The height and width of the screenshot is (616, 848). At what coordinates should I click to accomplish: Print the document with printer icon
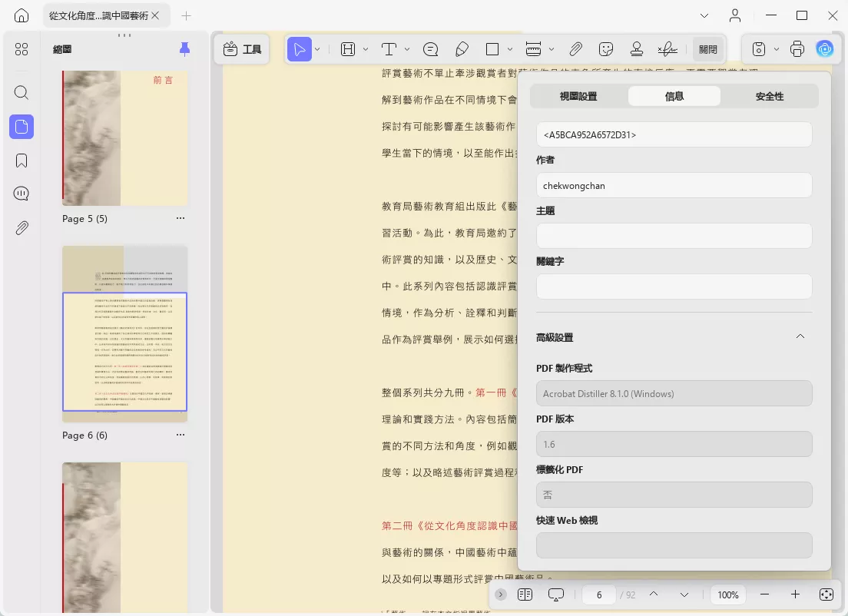tap(797, 49)
